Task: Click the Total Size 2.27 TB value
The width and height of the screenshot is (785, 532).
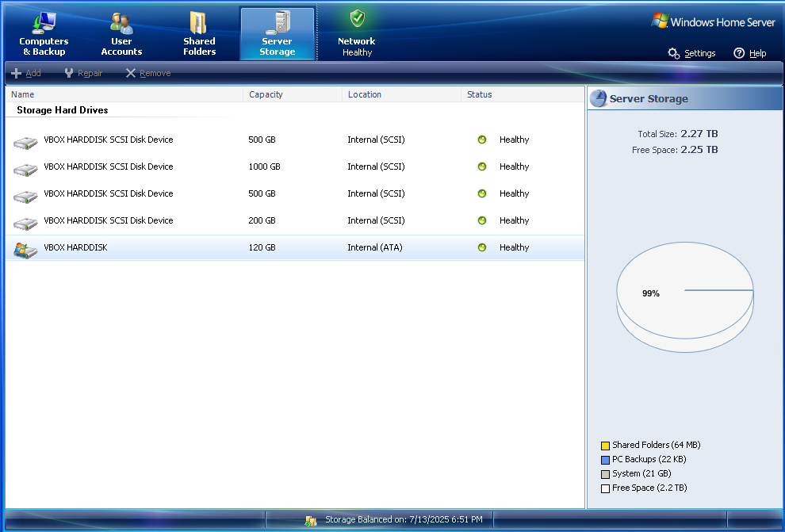Action: [x=699, y=134]
